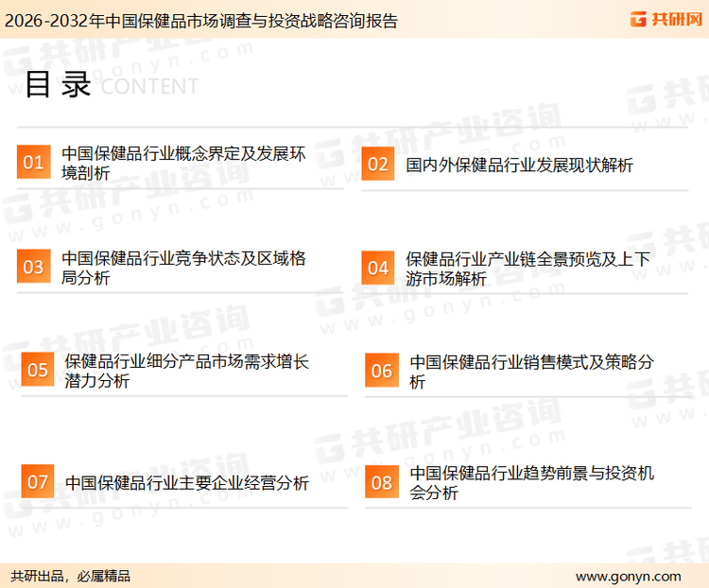Click the report title 2026-2032年中国保健品市场调查
709x588 pixels.
click(200, 21)
